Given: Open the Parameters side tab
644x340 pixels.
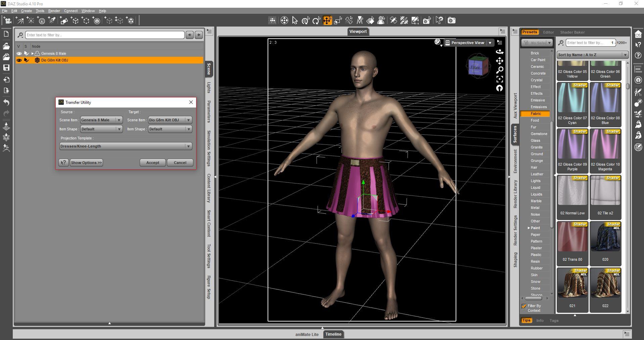Looking at the screenshot, I should (209, 112).
